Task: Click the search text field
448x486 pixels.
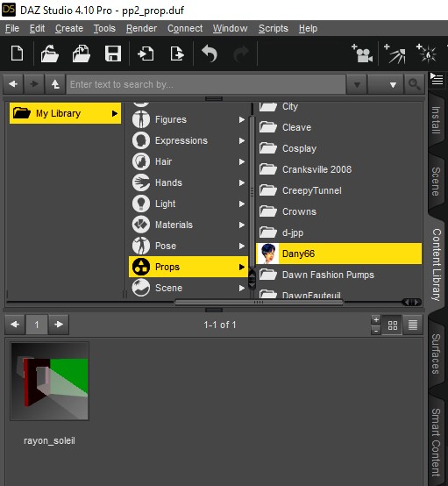Action: pos(206,84)
